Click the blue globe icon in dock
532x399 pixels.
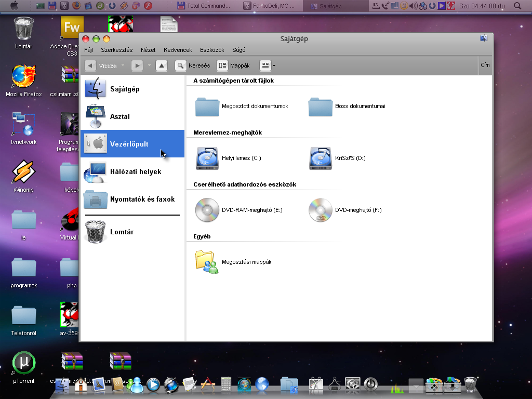(262, 385)
